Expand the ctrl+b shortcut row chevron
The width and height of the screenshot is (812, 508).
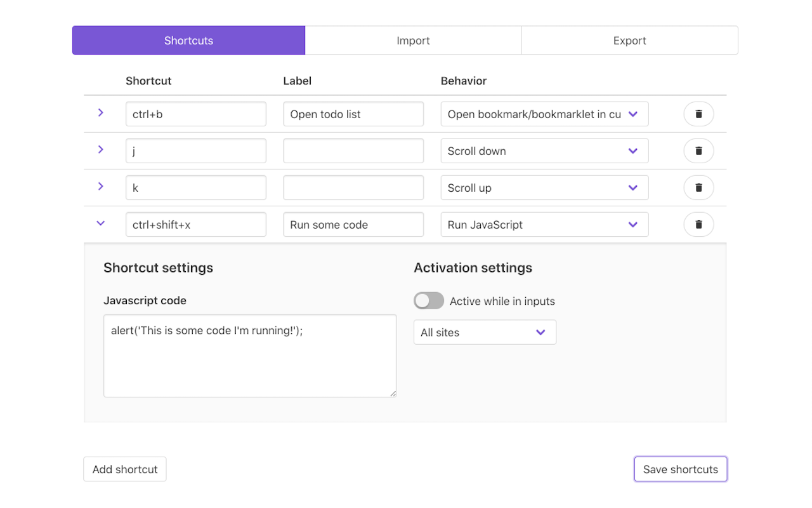click(x=101, y=112)
